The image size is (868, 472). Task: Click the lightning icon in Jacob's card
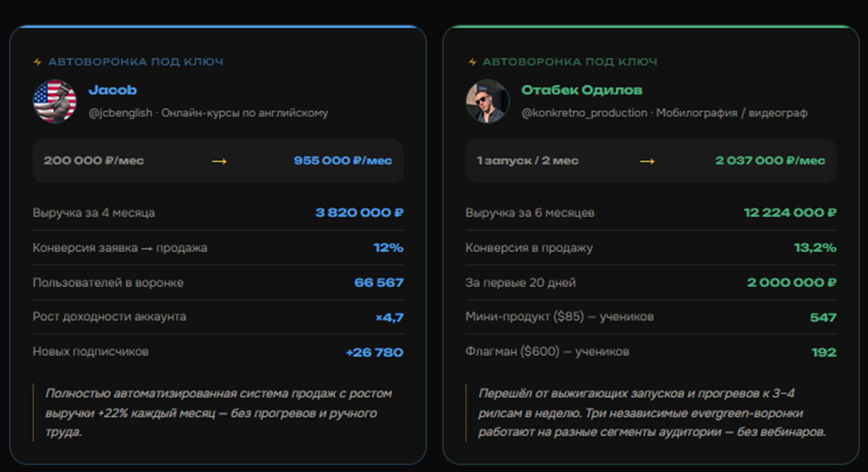pos(37,62)
